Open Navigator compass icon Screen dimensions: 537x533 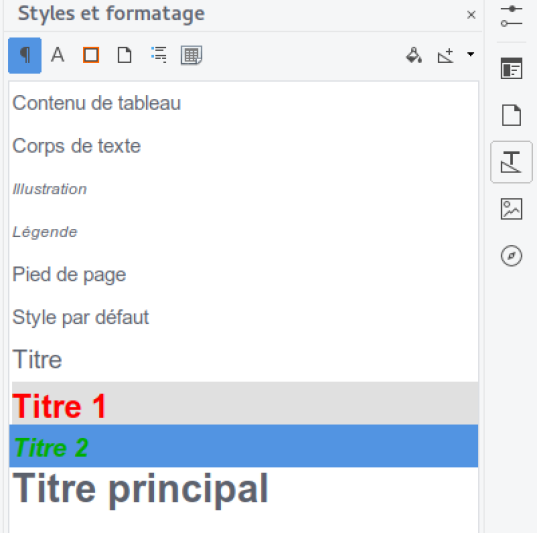(x=511, y=256)
